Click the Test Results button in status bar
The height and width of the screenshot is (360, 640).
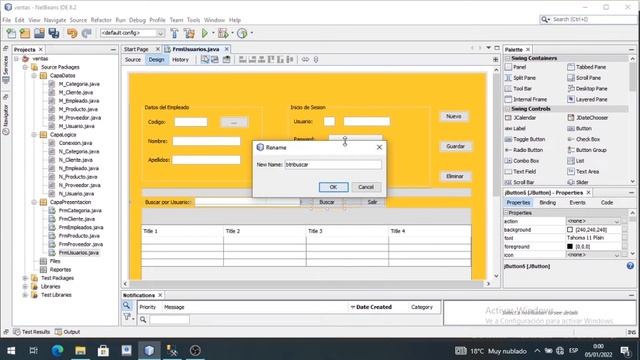click(x=32, y=332)
